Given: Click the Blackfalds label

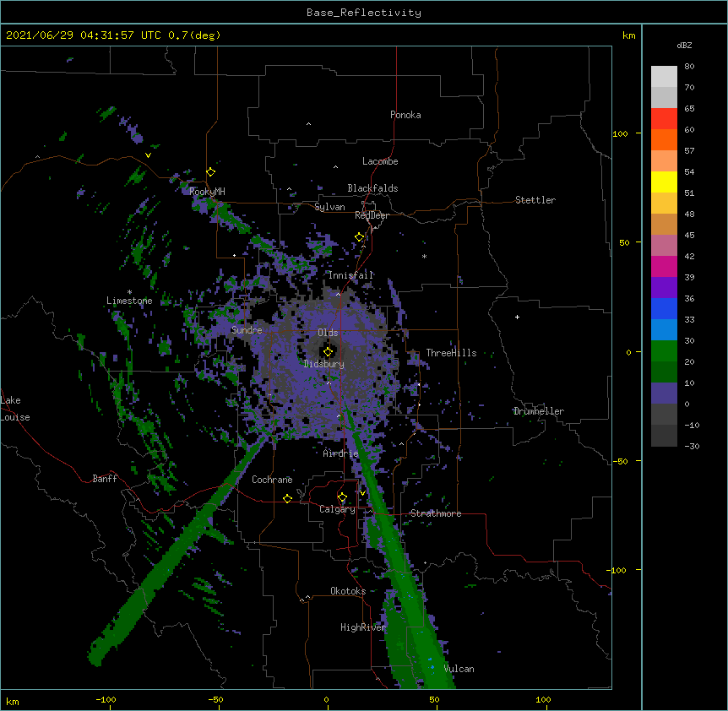Looking at the screenshot, I should coord(372,188).
